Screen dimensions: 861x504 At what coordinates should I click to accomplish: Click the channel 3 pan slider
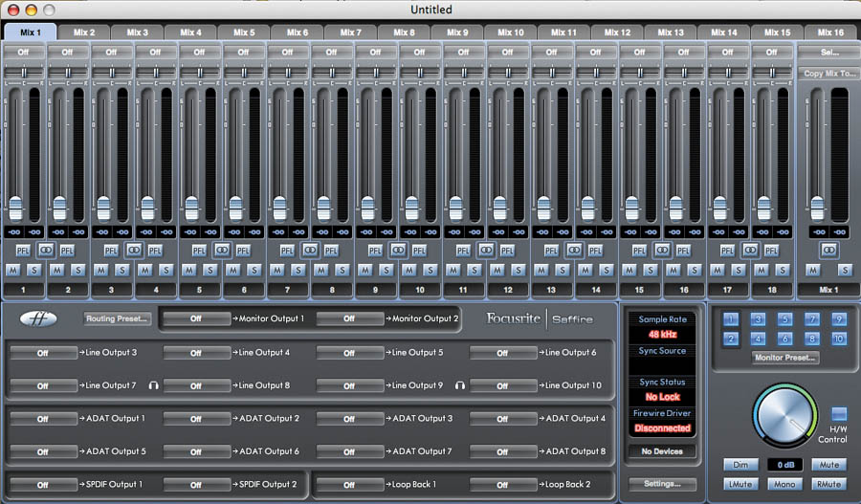click(x=111, y=72)
